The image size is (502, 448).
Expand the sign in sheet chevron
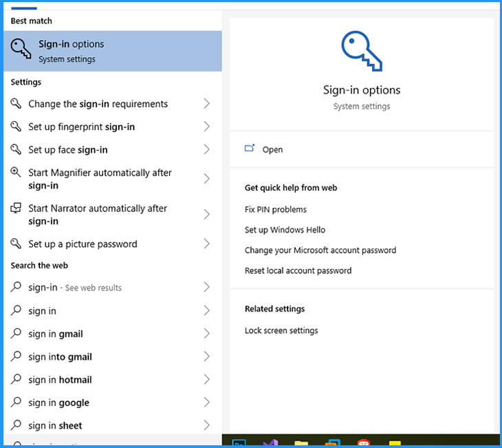207,425
